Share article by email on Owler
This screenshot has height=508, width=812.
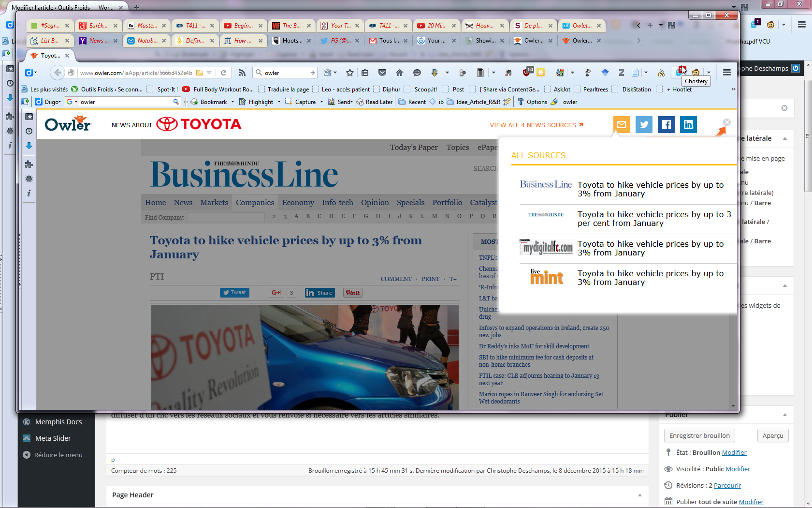(622, 125)
